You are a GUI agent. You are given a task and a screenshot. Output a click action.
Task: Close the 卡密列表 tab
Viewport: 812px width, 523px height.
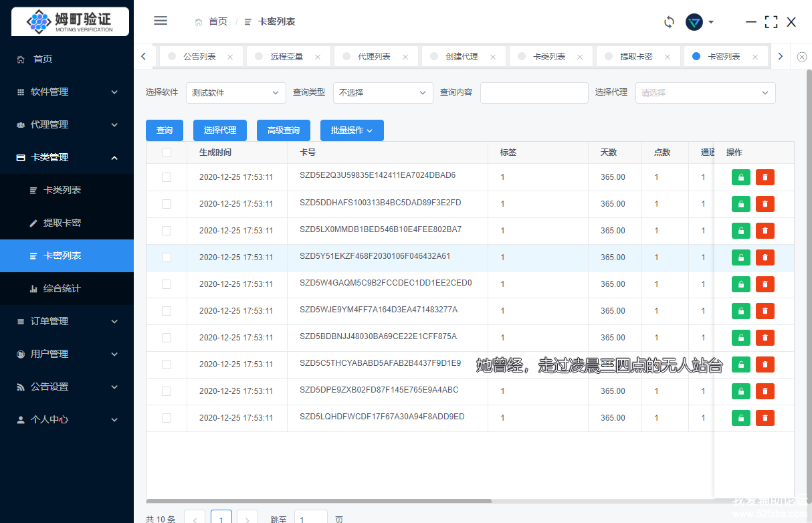[x=755, y=57]
